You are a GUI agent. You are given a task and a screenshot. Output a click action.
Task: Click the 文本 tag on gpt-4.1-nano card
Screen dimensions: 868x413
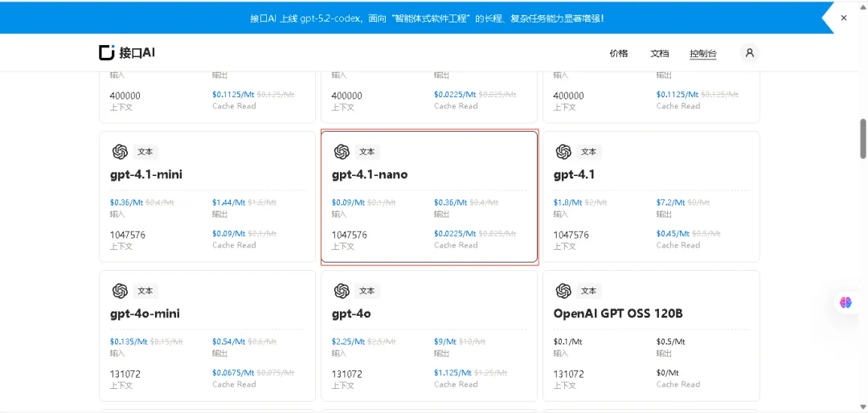[367, 152]
